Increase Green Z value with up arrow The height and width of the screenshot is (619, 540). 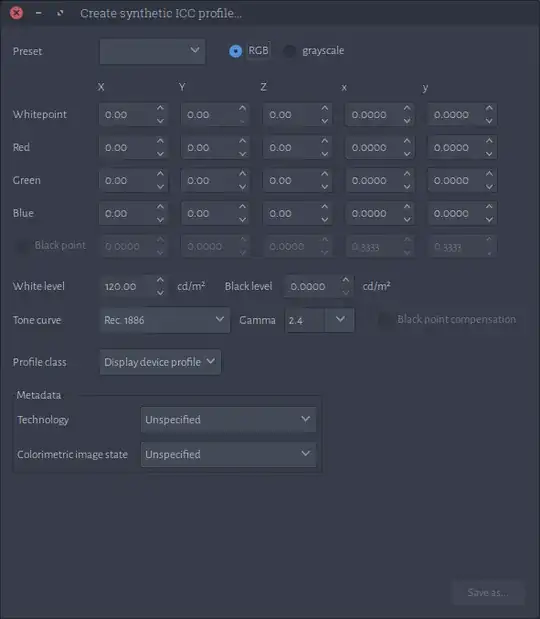[x=324, y=174]
